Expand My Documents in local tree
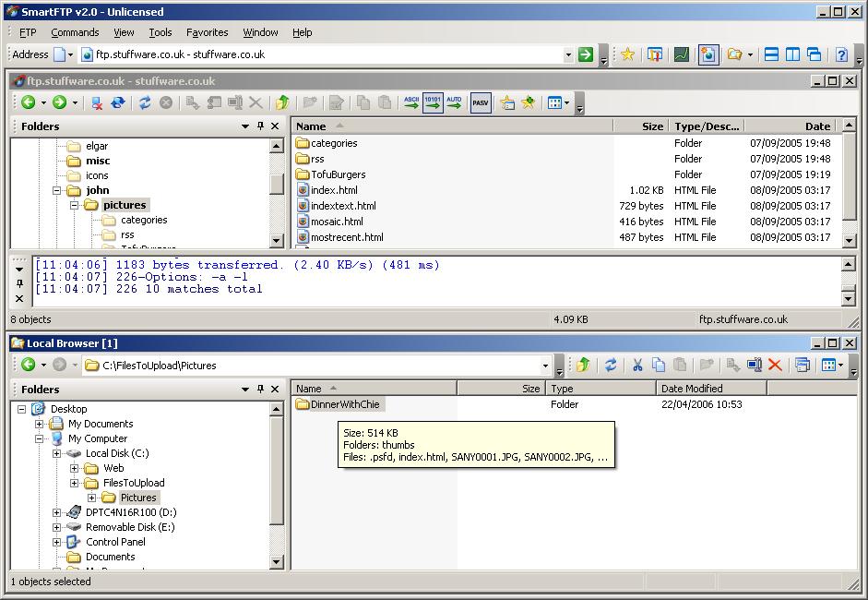Image resolution: width=868 pixels, height=600 pixels. 39,425
